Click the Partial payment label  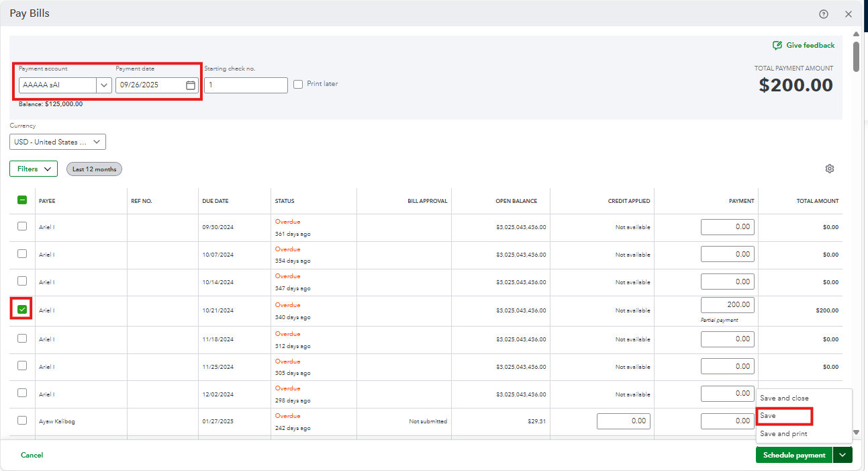pyautogui.click(x=719, y=320)
